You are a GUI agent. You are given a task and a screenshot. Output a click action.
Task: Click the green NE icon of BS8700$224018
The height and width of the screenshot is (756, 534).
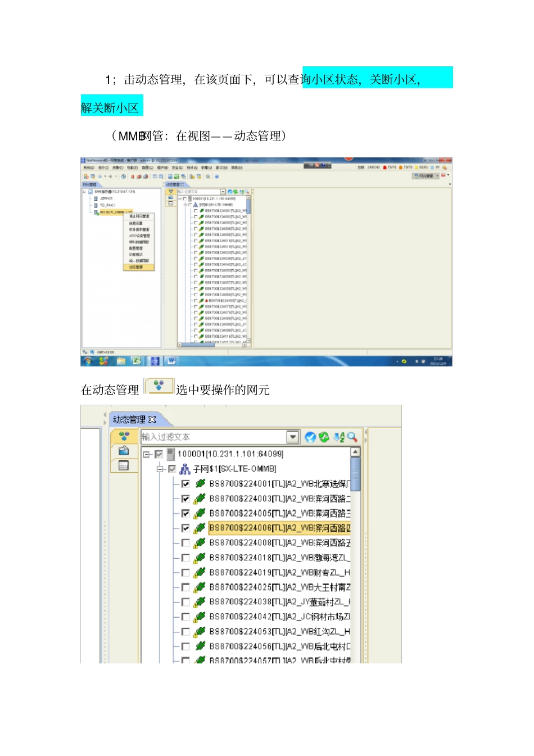(x=200, y=558)
